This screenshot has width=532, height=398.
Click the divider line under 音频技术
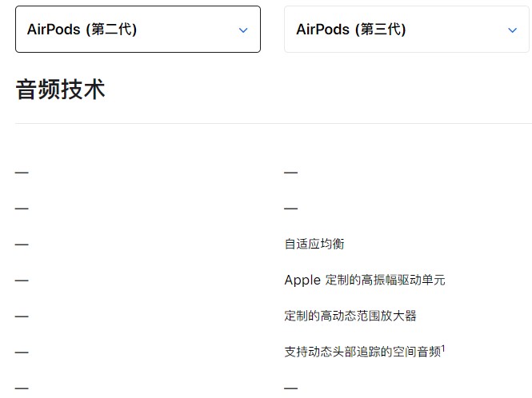(x=273, y=123)
